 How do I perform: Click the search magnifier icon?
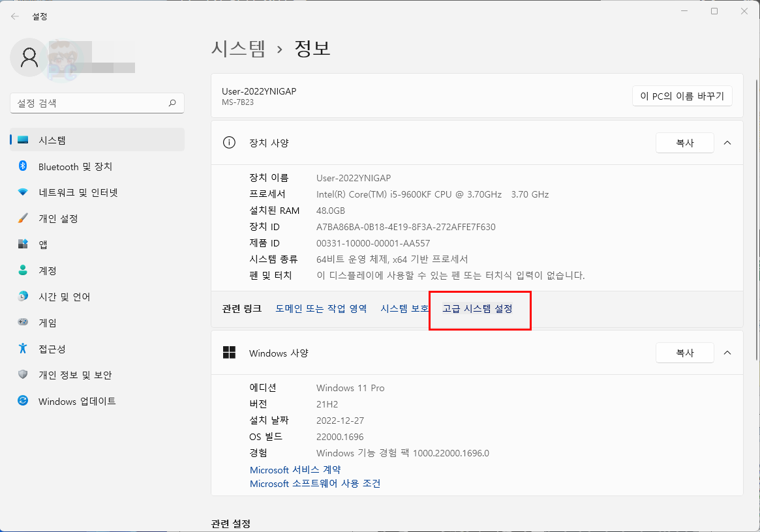172,103
